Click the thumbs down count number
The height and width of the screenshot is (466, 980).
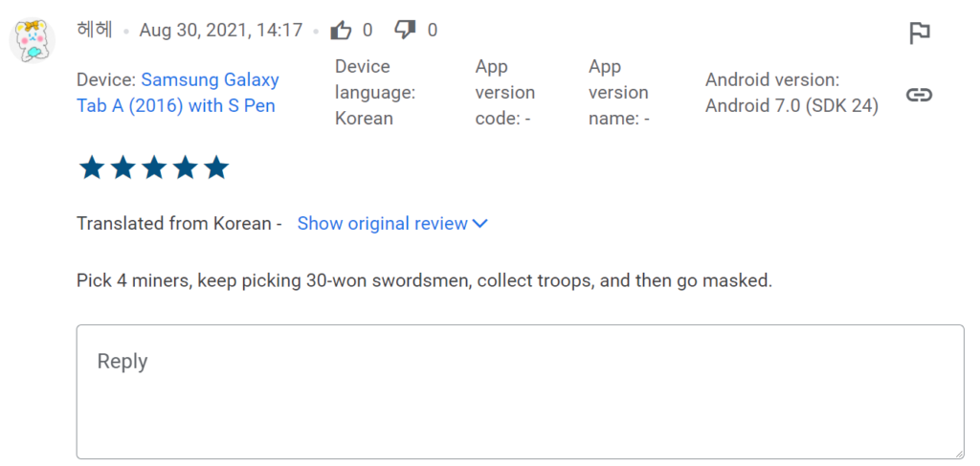pyautogui.click(x=433, y=31)
